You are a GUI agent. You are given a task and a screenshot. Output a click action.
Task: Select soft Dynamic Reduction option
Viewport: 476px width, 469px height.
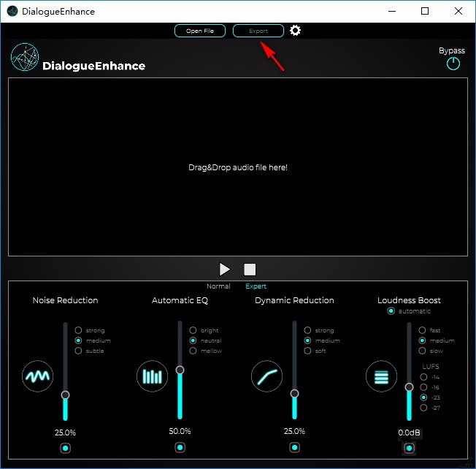pos(307,351)
